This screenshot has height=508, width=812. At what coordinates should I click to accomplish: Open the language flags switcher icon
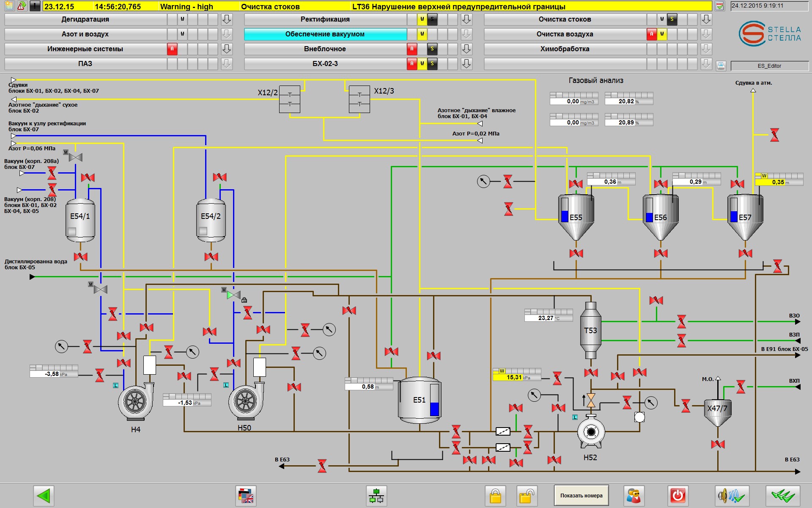[x=246, y=495]
